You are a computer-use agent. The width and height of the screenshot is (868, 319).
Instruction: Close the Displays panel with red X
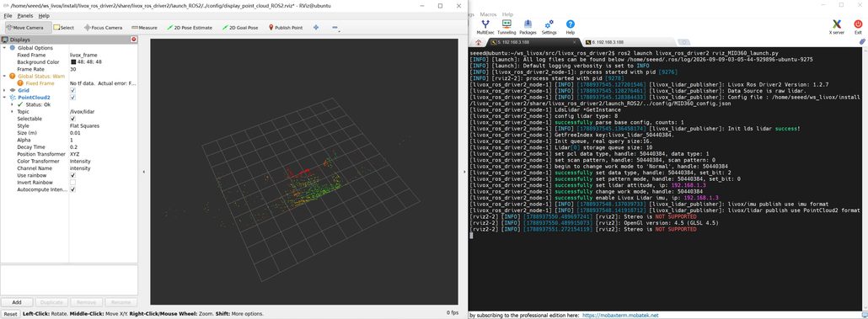click(x=133, y=40)
